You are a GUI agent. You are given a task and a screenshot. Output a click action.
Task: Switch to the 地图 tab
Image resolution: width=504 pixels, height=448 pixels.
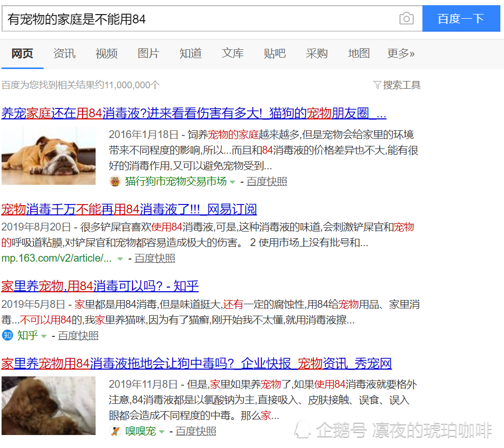point(359,53)
